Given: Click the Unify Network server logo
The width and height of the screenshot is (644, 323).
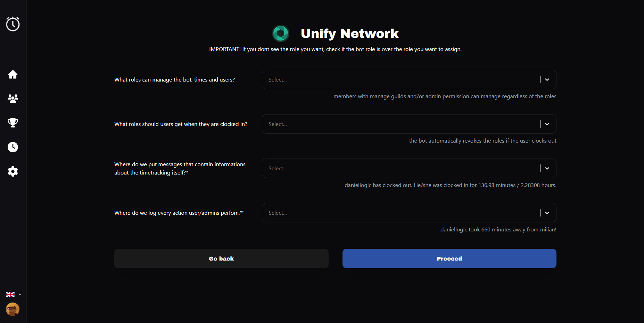Looking at the screenshot, I should coord(281,34).
